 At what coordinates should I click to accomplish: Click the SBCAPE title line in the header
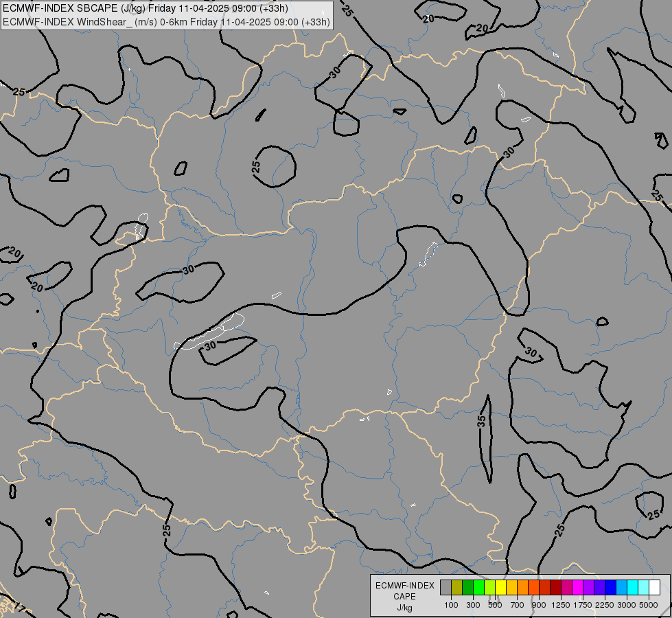click(146, 8)
